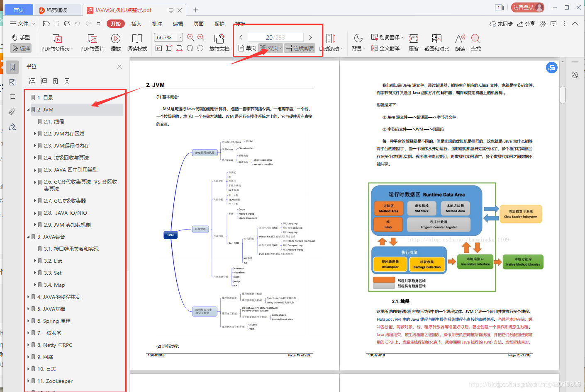Open the 稻壳模板 tab

[57, 10]
